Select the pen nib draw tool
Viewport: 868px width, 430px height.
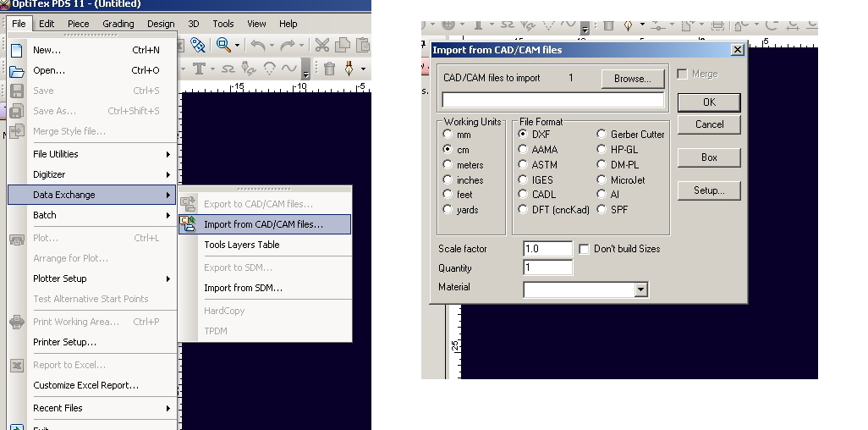[349, 69]
